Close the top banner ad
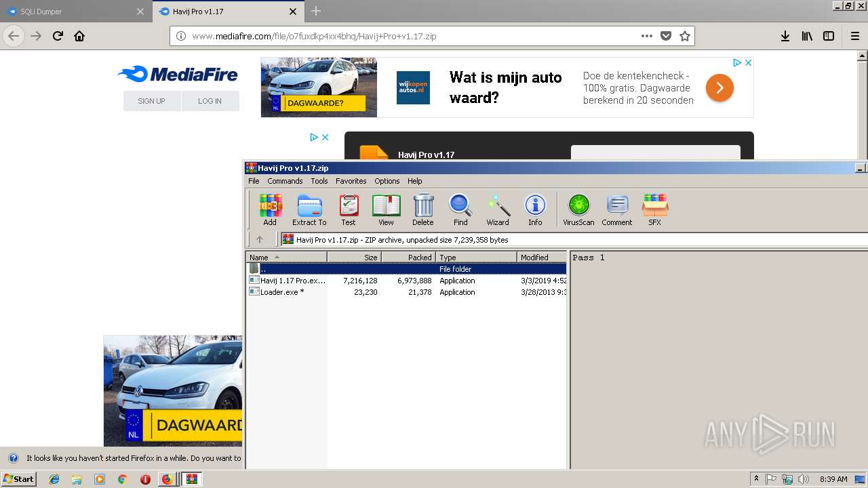The image size is (868, 488). pos(749,62)
